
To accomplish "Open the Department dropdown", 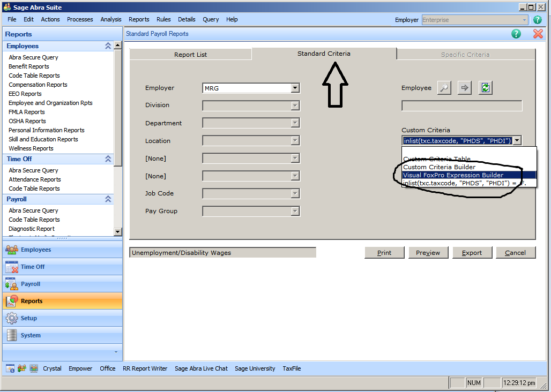I will [295, 123].
